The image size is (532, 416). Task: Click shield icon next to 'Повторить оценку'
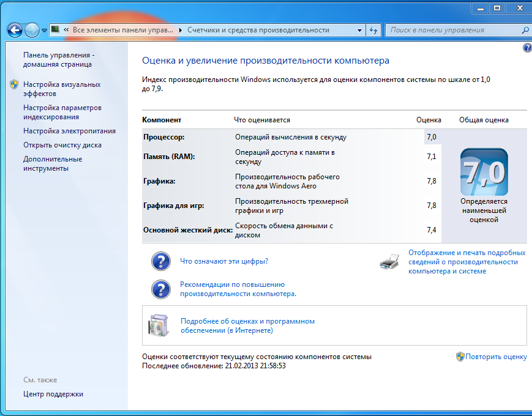tap(460, 357)
